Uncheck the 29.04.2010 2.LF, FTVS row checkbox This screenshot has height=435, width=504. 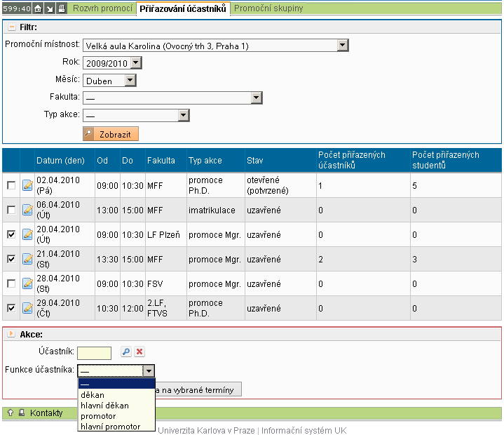click(x=11, y=307)
